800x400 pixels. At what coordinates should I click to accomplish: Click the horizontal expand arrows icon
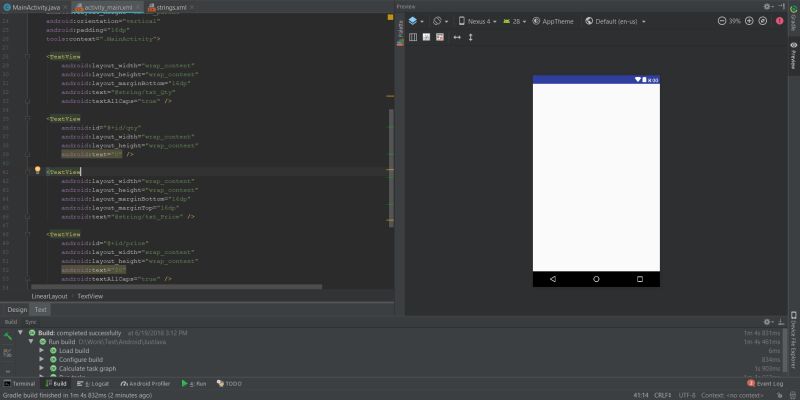point(457,37)
